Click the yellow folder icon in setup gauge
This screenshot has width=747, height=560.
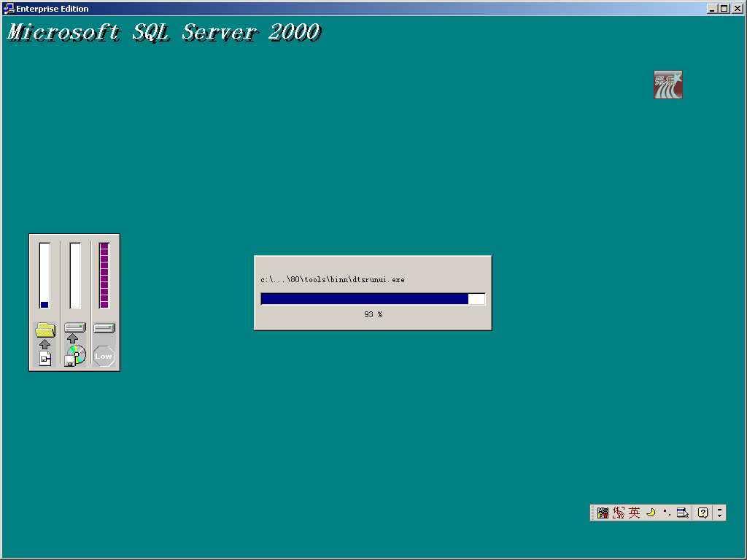(x=45, y=330)
